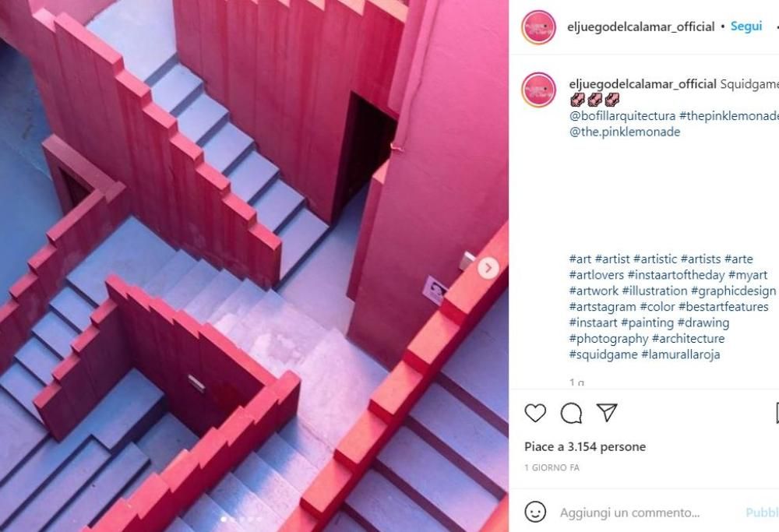Open the @the.pinklemonade mention

[x=625, y=132]
